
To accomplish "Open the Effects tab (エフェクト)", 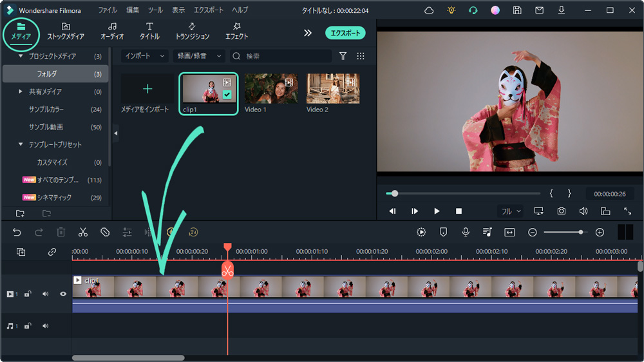I will (236, 31).
